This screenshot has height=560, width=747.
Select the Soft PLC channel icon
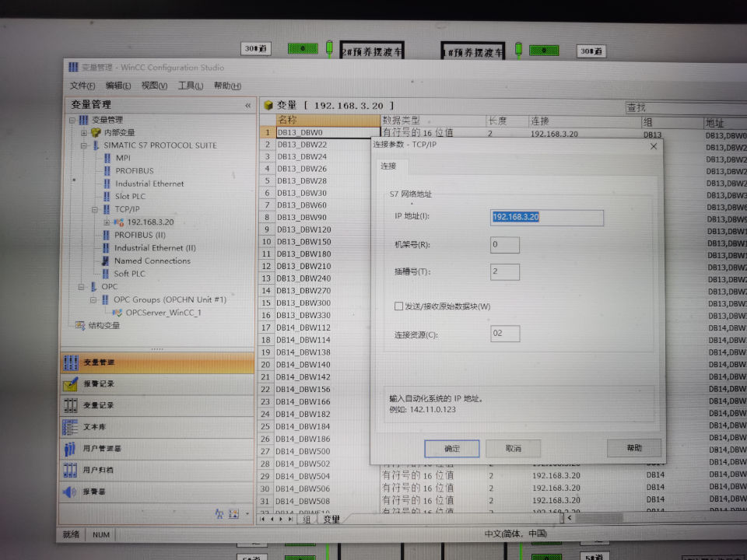point(106,274)
